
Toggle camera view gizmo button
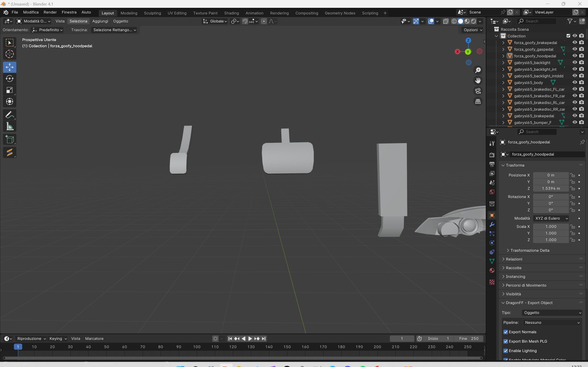coord(478,91)
